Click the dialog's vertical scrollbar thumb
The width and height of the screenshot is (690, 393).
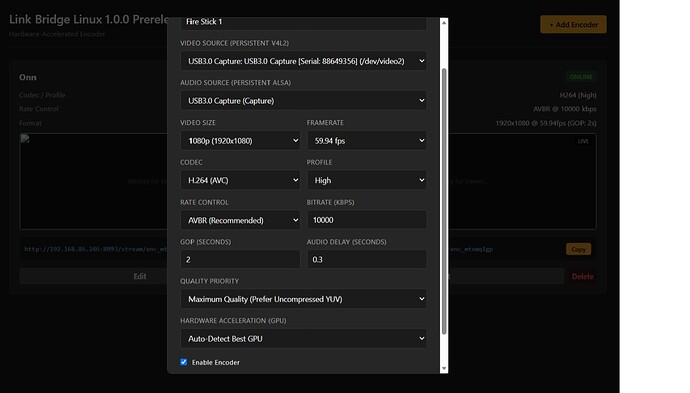(x=444, y=201)
